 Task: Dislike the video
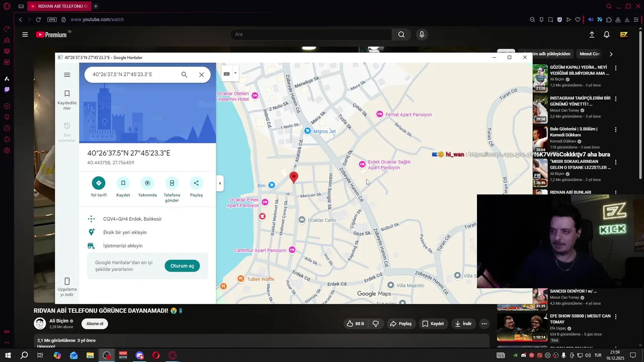coord(375,324)
